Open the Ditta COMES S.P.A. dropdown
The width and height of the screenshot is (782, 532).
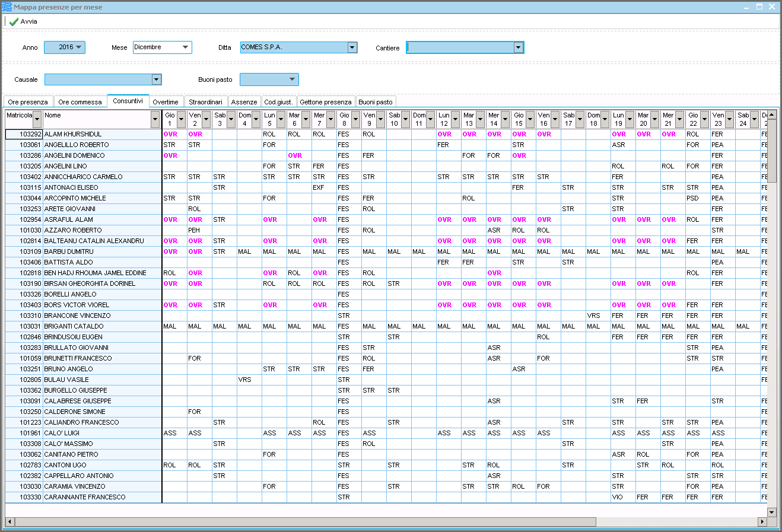[x=352, y=47]
